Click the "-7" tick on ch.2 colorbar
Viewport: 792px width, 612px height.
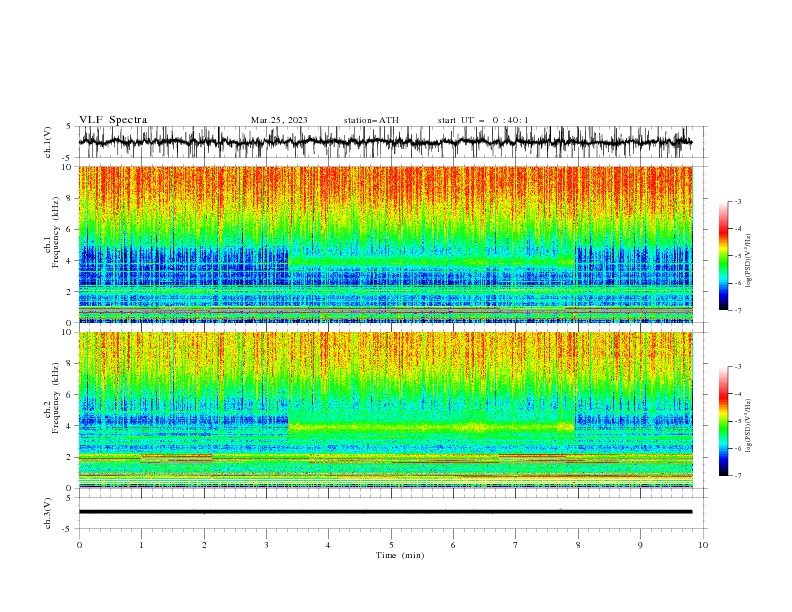click(x=737, y=475)
